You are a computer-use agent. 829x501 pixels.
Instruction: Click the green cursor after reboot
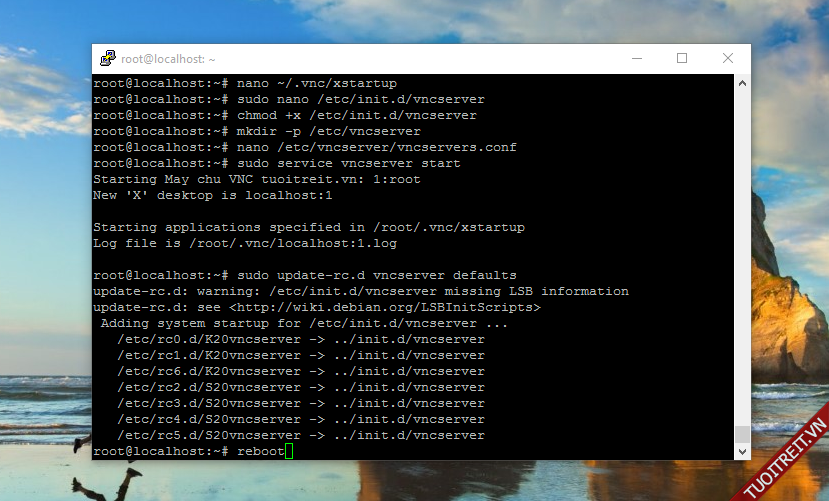pos(288,452)
